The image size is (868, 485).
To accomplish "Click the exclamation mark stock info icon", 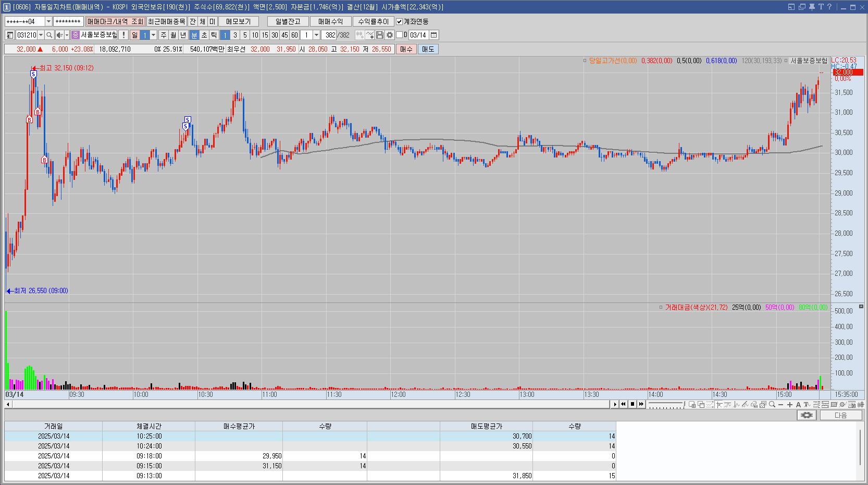I will 123,35.
